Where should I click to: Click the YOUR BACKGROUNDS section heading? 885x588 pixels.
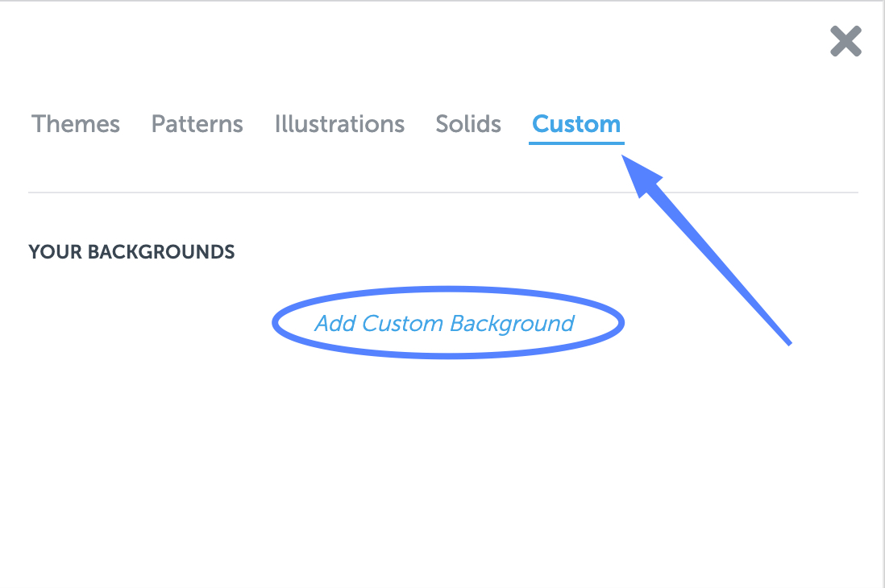coord(131,251)
